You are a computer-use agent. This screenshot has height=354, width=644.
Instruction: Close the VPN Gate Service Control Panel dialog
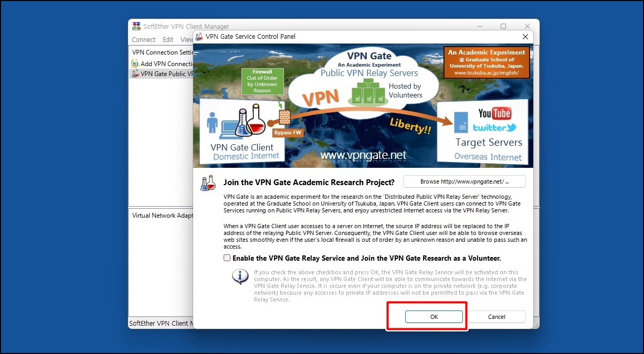click(525, 37)
